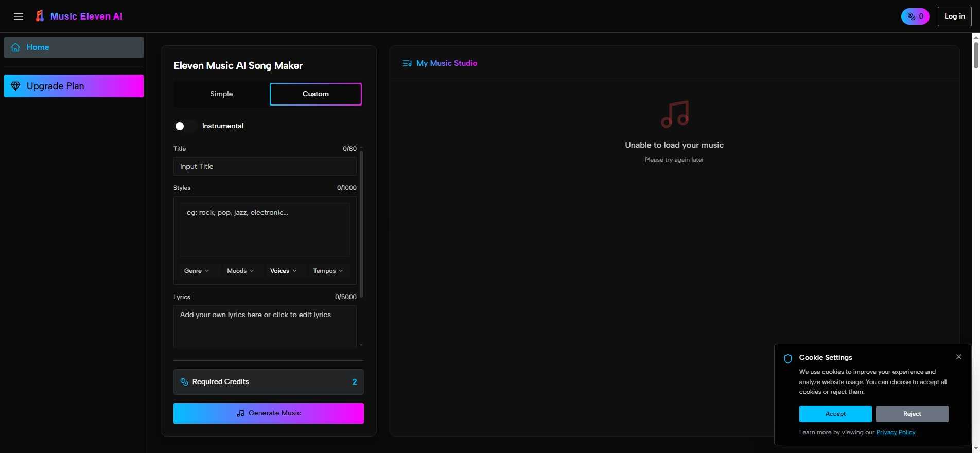
Task: Accept cookies in the Cookie Settings
Action: [x=835, y=414]
